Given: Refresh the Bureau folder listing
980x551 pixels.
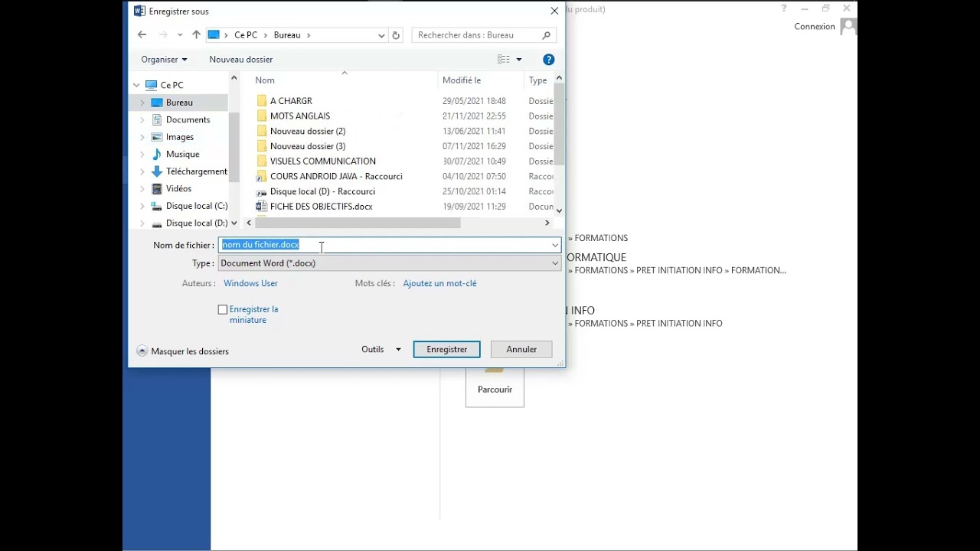Looking at the screenshot, I should point(396,35).
